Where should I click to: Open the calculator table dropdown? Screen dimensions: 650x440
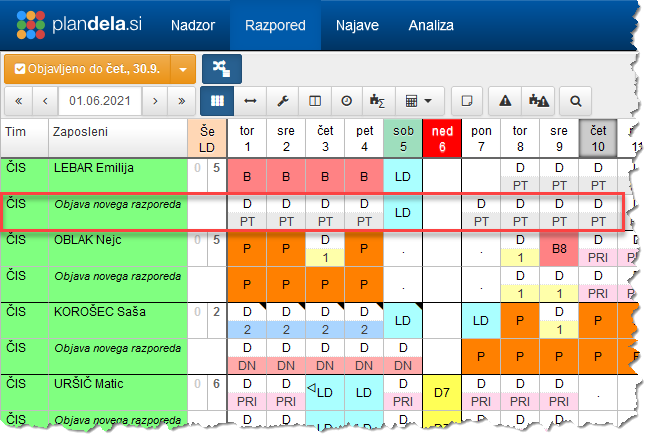419,101
